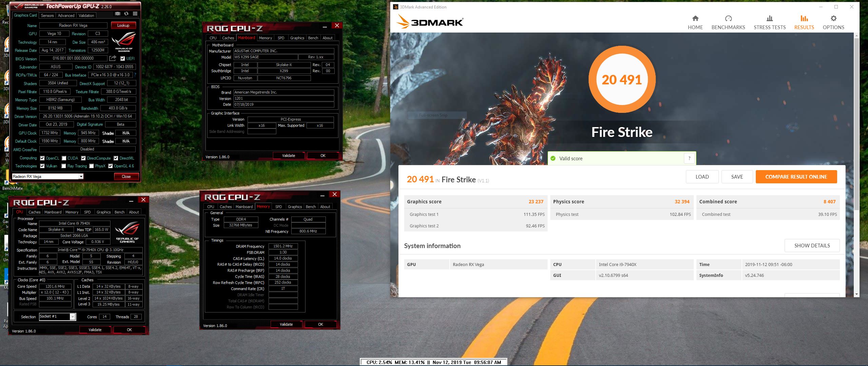Click the 3DMark LOAD button
The width and height of the screenshot is (868, 366).
[702, 177]
